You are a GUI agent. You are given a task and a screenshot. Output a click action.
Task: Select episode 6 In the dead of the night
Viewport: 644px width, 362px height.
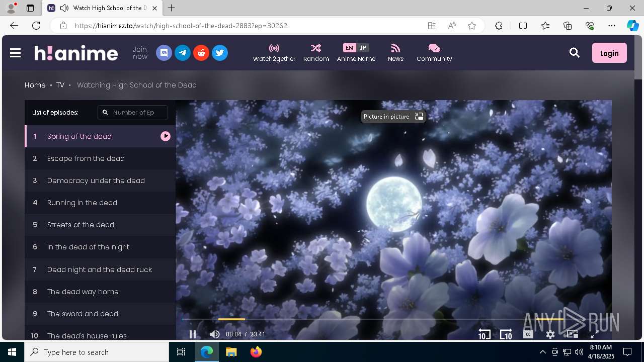100,247
